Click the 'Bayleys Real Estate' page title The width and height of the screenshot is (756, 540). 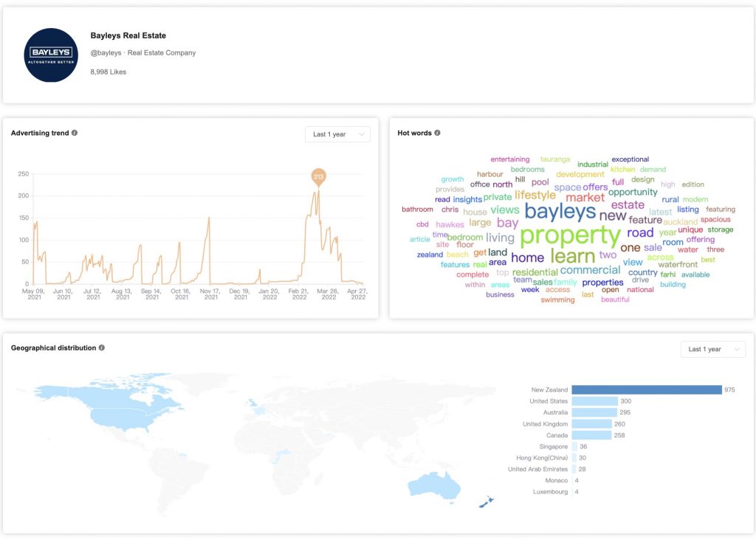click(128, 35)
